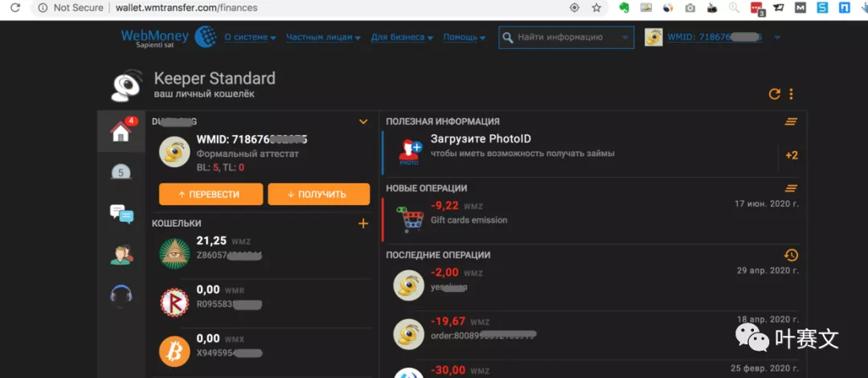The width and height of the screenshot is (868, 378).
Task: Click the list icon beside НОВЫЕ ОПЕРАЦИИ
Action: [x=792, y=188]
